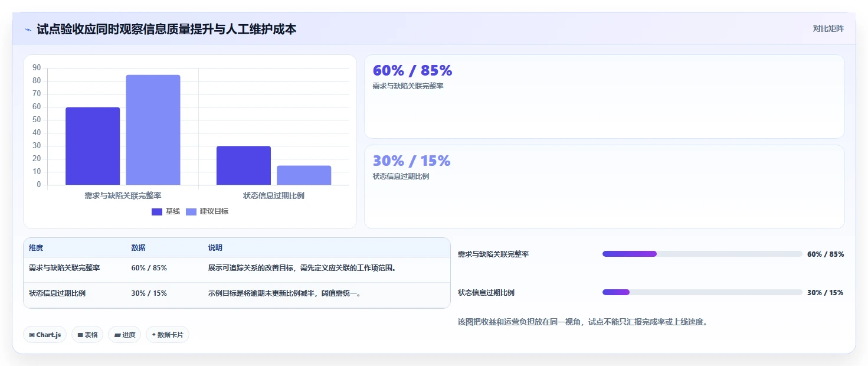Click the 状态信息过期比例 table row cell
This screenshot has width=868, height=366.
[x=57, y=293]
